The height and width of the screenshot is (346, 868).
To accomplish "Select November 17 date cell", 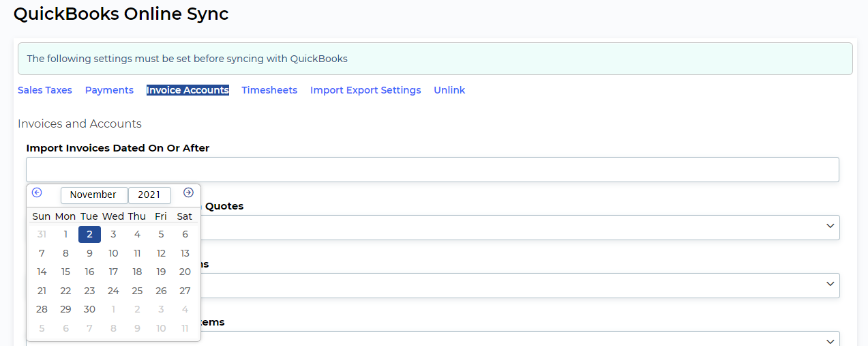I will coord(113,272).
